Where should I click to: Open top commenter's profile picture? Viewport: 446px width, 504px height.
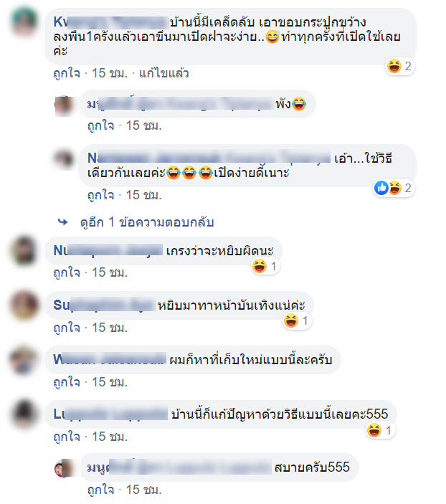[24, 23]
